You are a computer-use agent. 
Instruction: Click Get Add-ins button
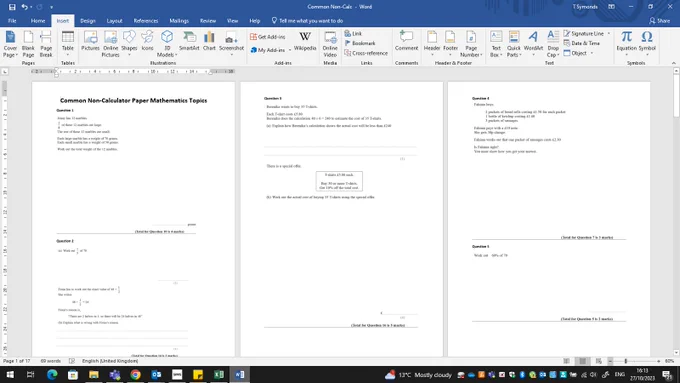(x=268, y=37)
